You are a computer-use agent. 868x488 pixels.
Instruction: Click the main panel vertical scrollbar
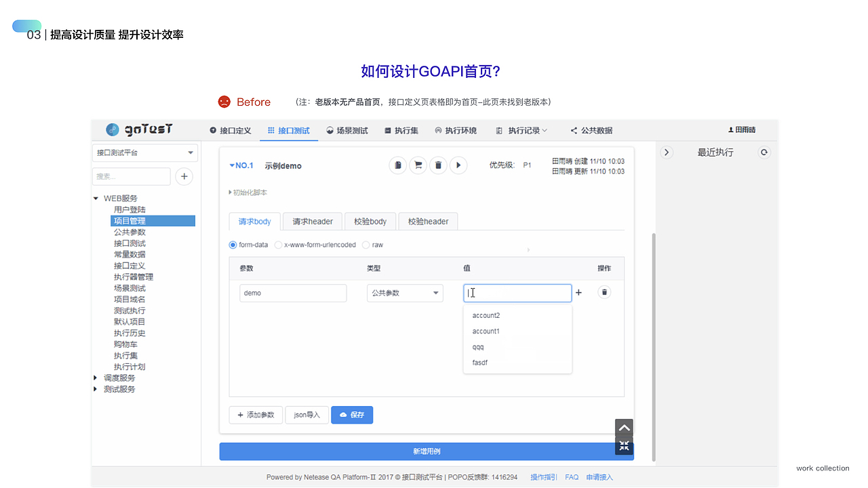654,346
